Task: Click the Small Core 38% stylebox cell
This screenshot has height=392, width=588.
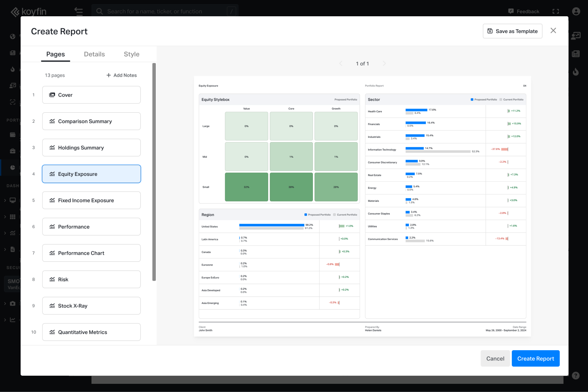Action: 291,187
